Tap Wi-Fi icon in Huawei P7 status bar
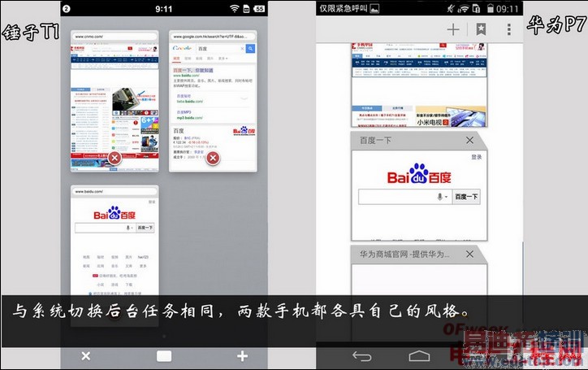588x370 pixels. 464,9
